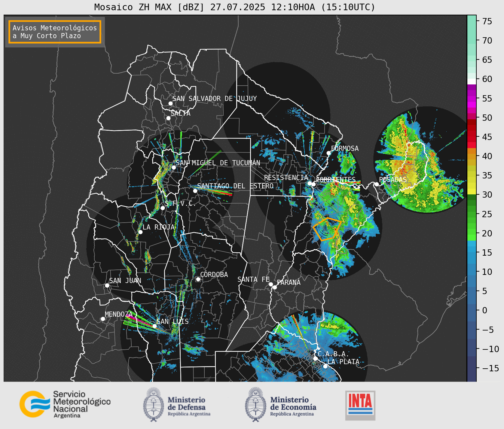Click the Ministerio de Economía emblem
This screenshot has height=429, width=504.
(256, 404)
